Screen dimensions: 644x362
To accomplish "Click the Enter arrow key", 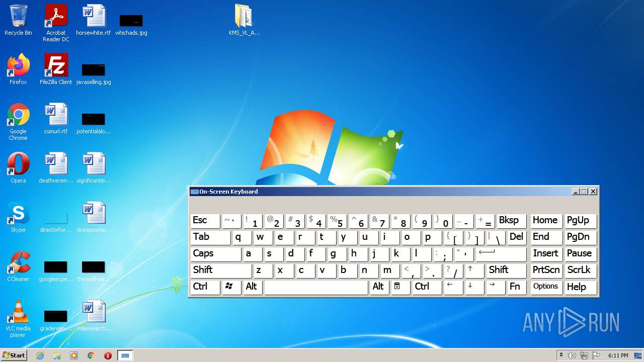I will tap(501, 254).
